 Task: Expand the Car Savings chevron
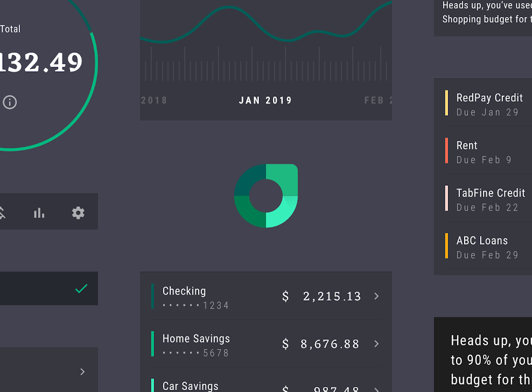point(376,389)
